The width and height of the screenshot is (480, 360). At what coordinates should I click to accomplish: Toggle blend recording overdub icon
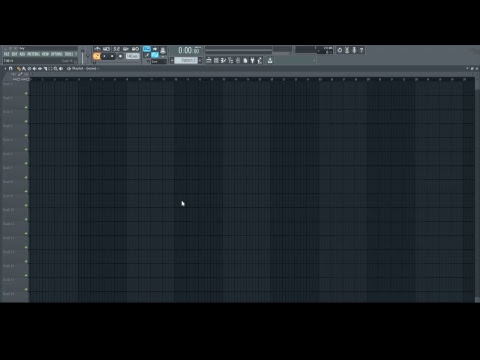tap(125, 49)
